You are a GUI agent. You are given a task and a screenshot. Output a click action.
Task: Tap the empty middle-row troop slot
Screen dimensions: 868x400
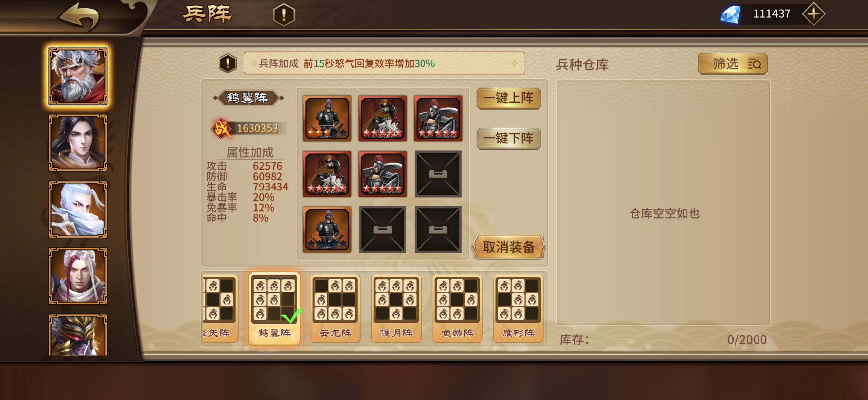click(x=438, y=174)
